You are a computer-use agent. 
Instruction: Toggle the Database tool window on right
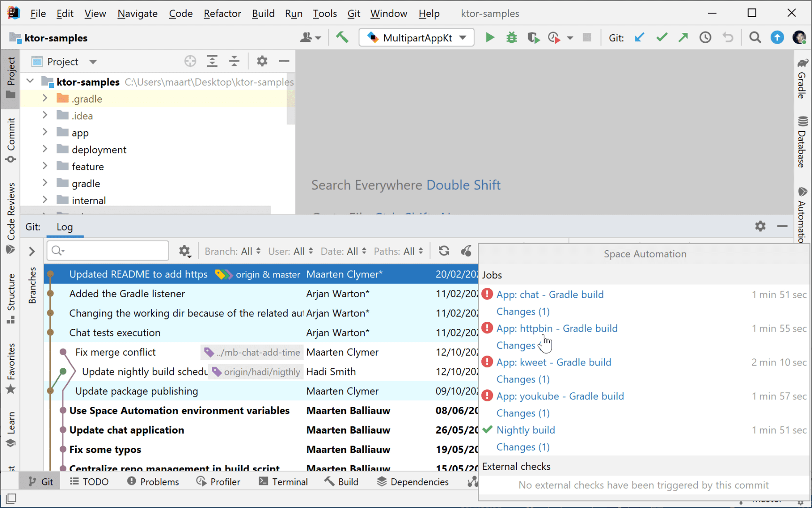pyautogui.click(x=802, y=141)
